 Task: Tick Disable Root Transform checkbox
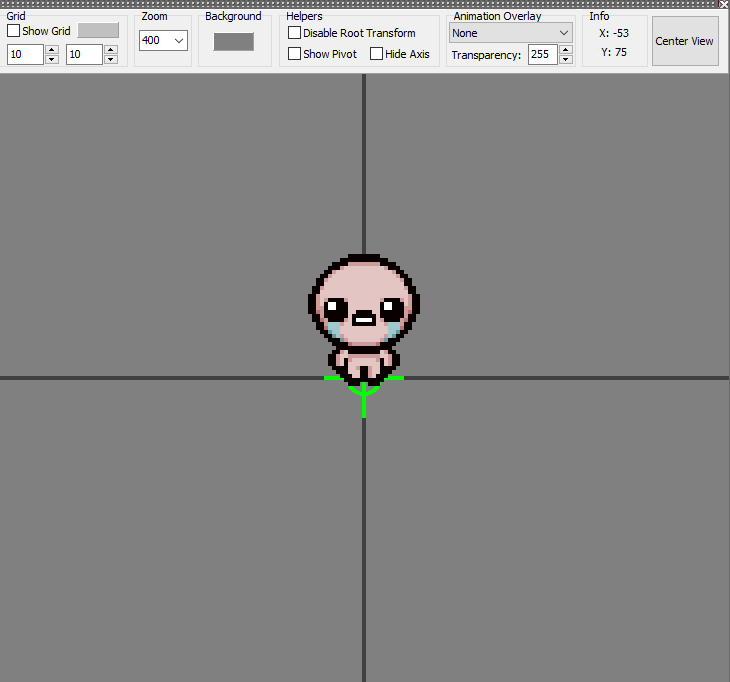[x=294, y=33]
